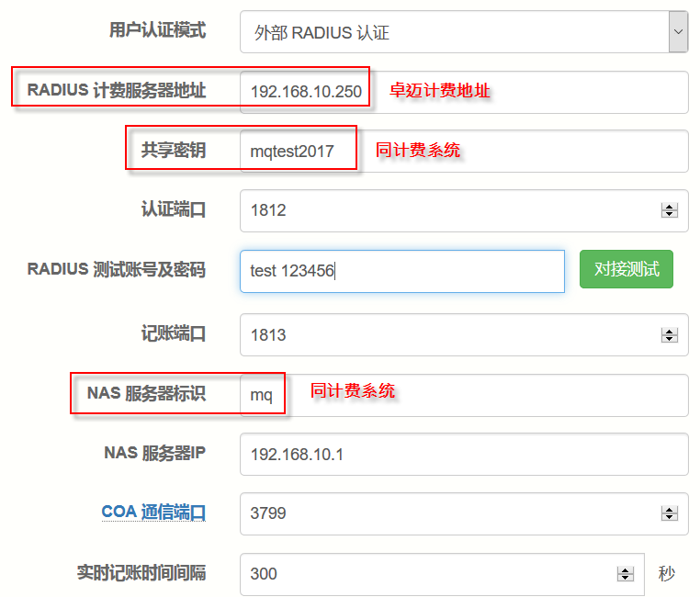Open the COA 通信端口 help link
This screenshot has width=700, height=597.
(152, 513)
